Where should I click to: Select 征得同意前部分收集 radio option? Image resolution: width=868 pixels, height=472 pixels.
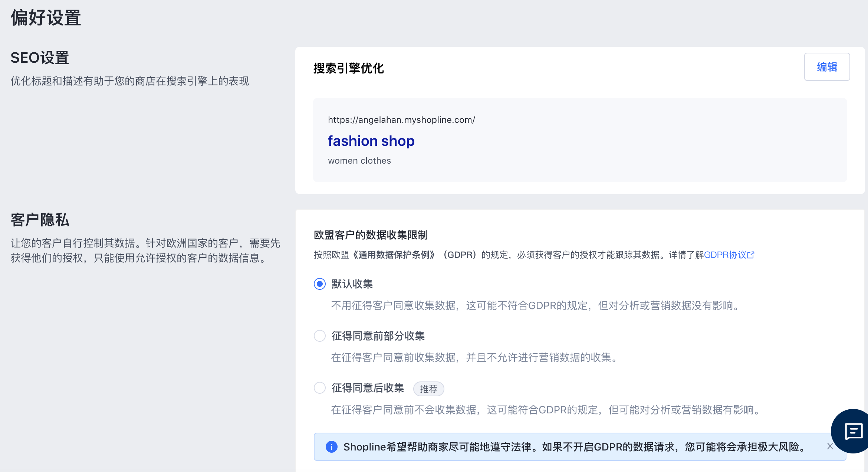(319, 336)
